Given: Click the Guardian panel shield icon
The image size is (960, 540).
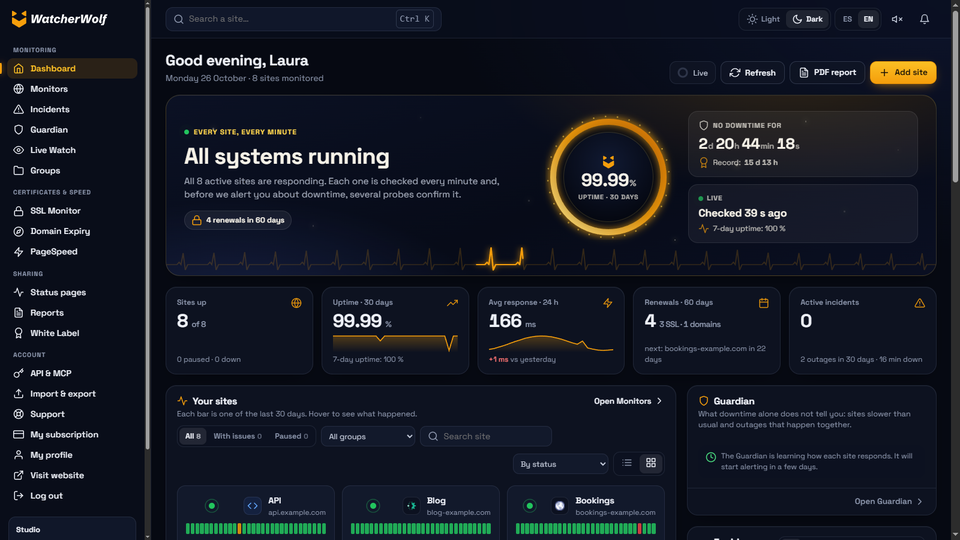Looking at the screenshot, I should click(x=703, y=401).
